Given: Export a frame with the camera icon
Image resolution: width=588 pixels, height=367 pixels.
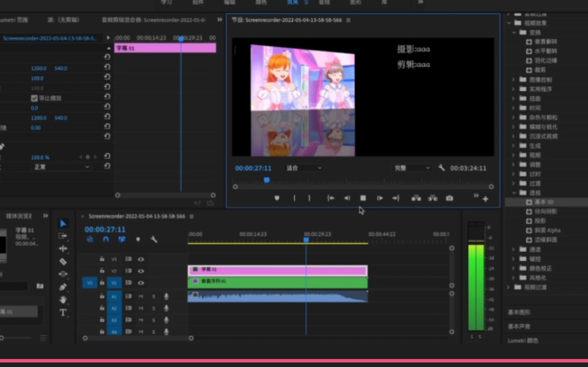Looking at the screenshot, I should pyautogui.click(x=450, y=198).
